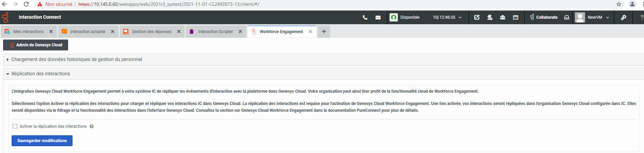Open the group contacts icon
Screen dimensions: 644x153
502,17
